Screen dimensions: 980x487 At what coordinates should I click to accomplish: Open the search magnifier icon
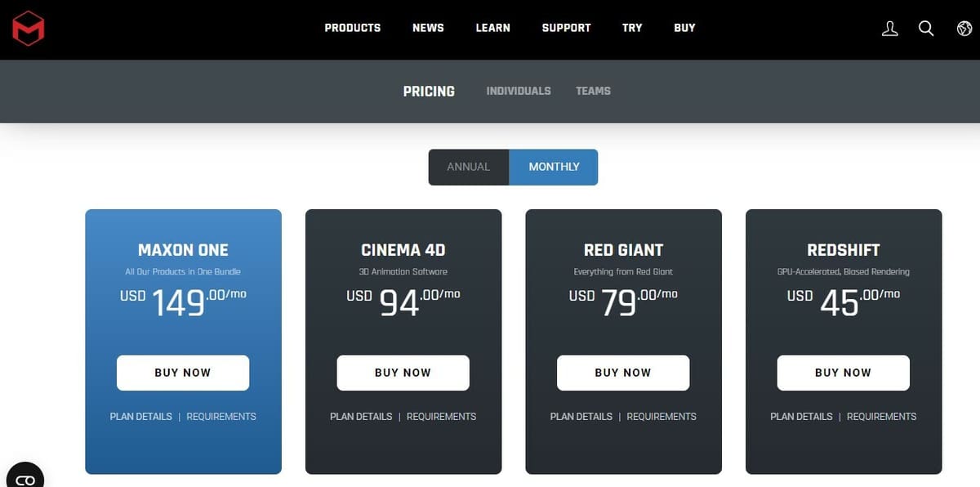tap(926, 29)
